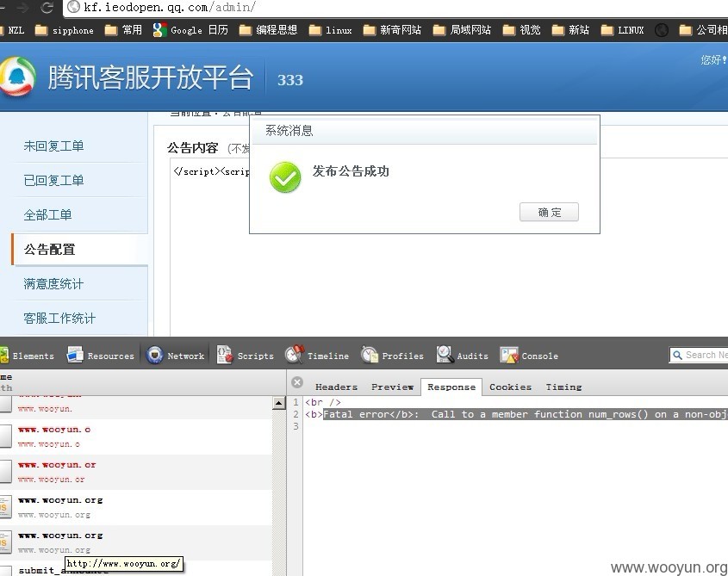This screenshot has height=576, width=728.
Task: Click the network list scroll-up arrow
Action: (278, 403)
